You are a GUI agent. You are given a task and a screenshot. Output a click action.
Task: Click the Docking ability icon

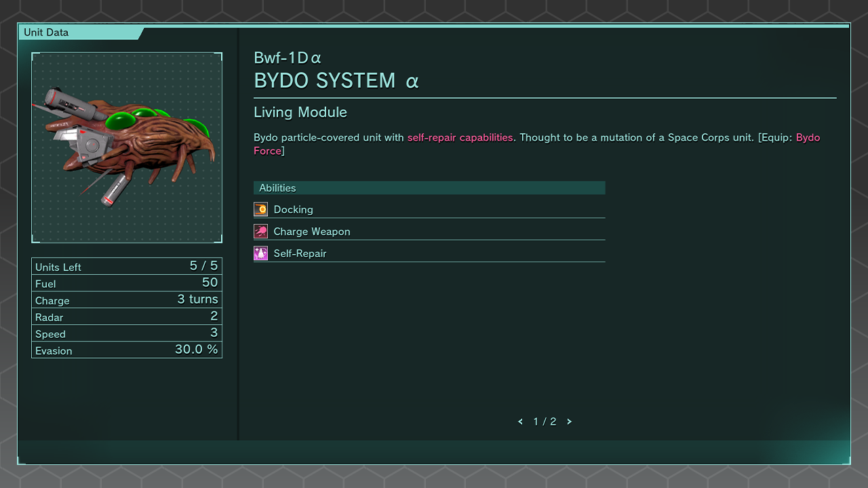click(x=260, y=209)
